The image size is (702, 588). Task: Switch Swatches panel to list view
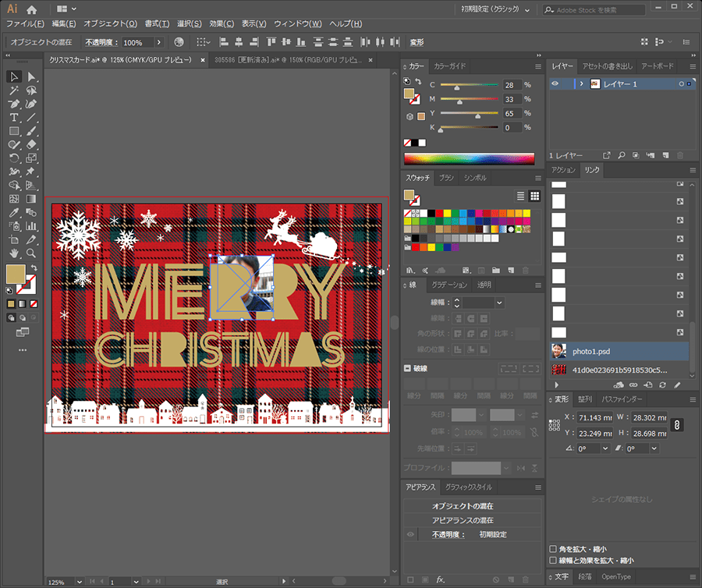pyautogui.click(x=521, y=196)
